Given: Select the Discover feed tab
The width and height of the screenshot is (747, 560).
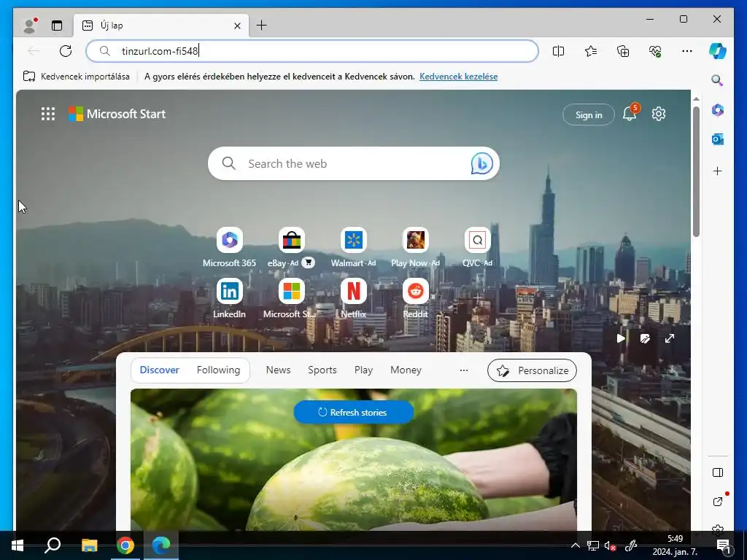Looking at the screenshot, I should [160, 370].
